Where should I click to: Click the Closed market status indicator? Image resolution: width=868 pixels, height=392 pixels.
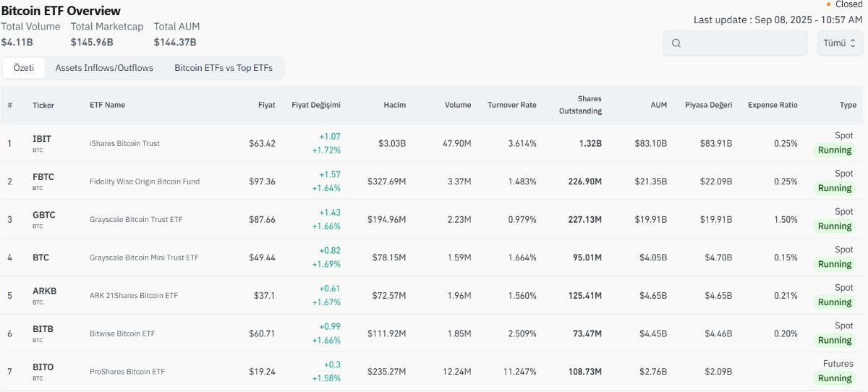(844, 4)
